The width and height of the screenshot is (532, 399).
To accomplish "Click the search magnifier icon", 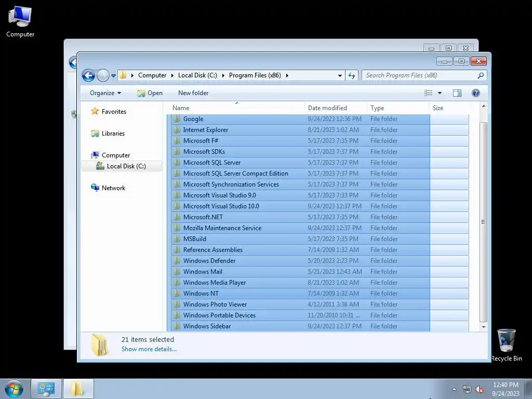I will coord(481,75).
